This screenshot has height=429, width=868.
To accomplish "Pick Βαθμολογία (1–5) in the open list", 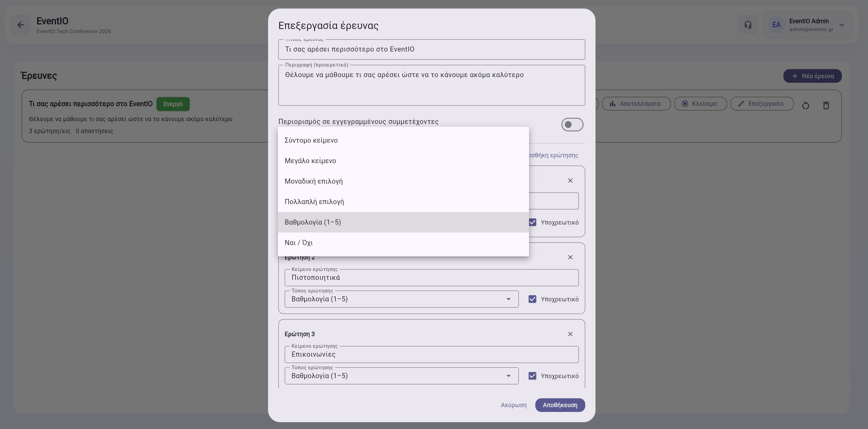I will [403, 223].
